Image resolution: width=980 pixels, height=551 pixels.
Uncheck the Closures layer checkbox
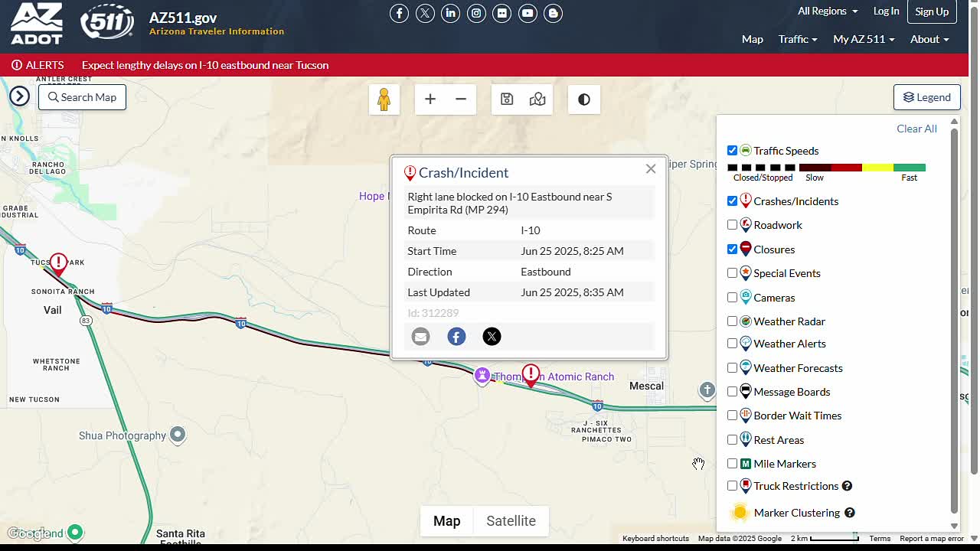(x=733, y=249)
